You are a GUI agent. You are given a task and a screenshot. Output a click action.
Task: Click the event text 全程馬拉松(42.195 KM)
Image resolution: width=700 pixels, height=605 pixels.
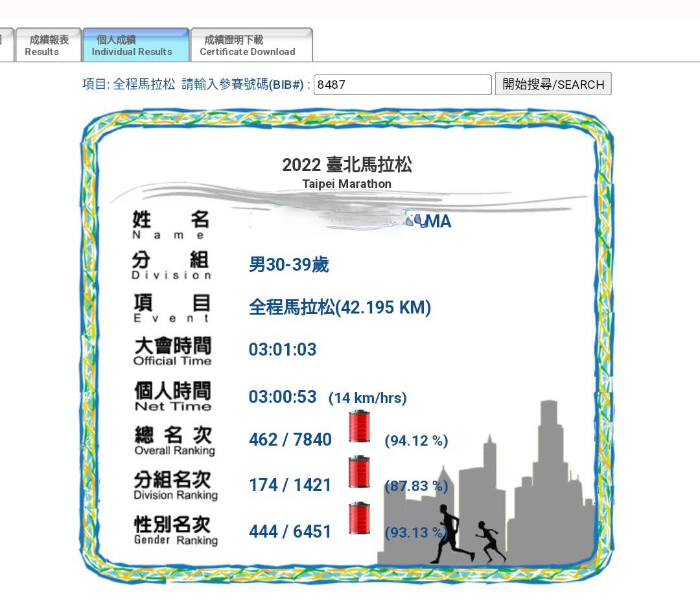(x=340, y=307)
